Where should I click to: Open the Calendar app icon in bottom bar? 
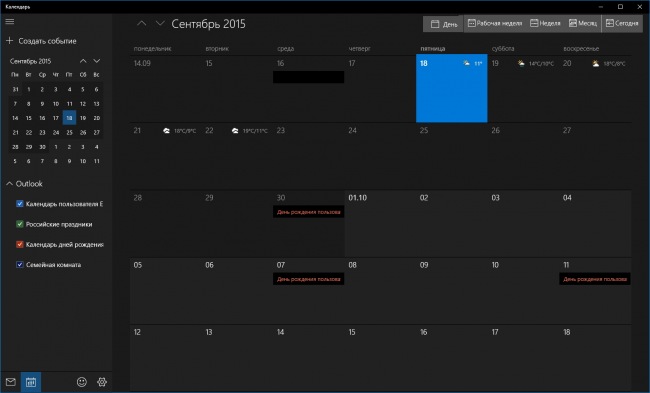click(x=31, y=382)
